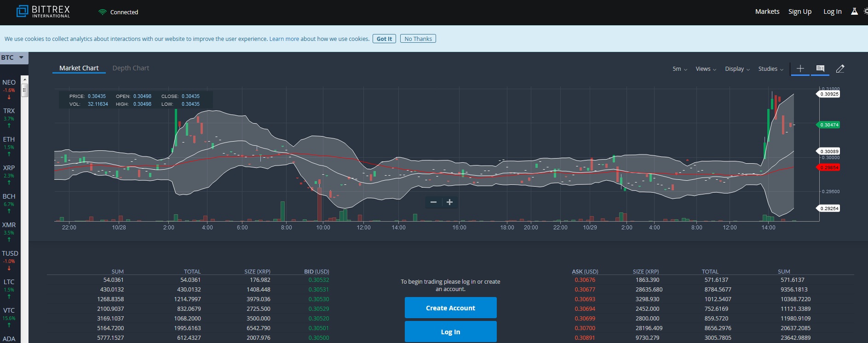Click bid price 0.30501
Screen dimensions: 868x343
tap(319, 328)
